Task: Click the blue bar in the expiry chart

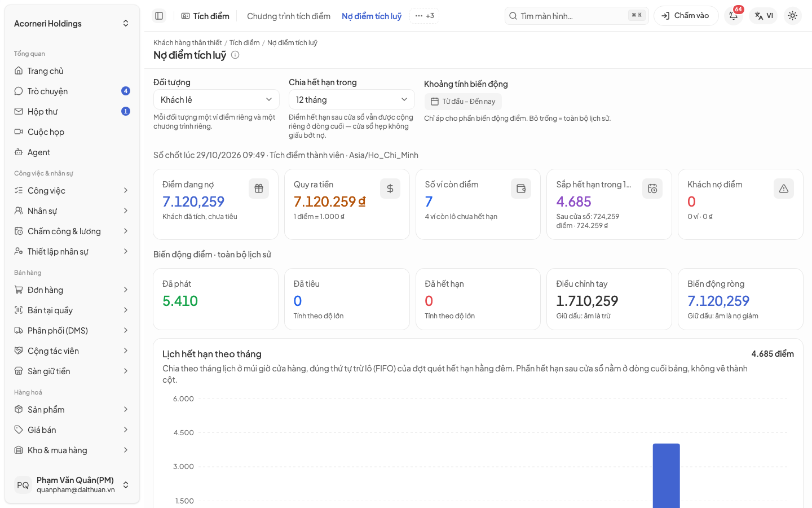Action: 666,476
